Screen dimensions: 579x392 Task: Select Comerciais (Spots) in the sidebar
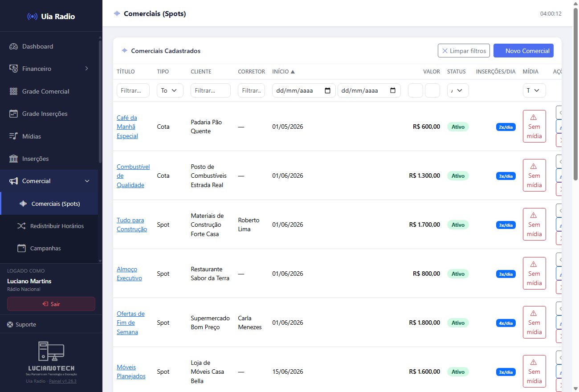pos(49,204)
